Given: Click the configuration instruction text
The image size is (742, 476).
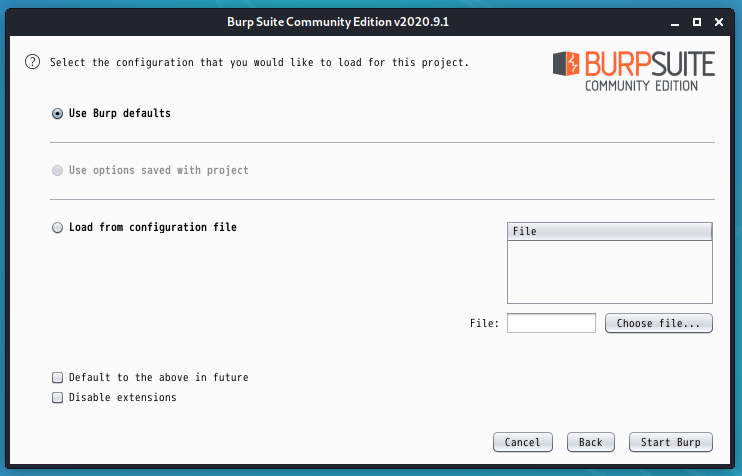Looking at the screenshot, I should pos(259,62).
